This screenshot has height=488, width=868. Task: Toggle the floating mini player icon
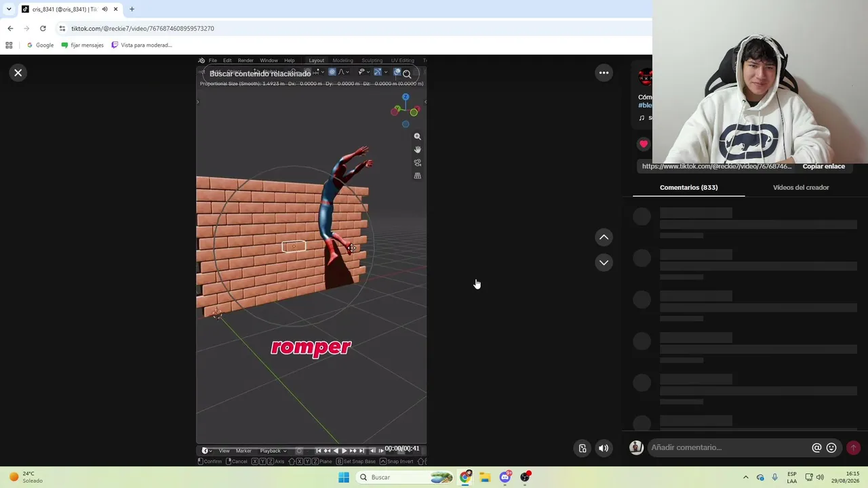click(x=583, y=448)
